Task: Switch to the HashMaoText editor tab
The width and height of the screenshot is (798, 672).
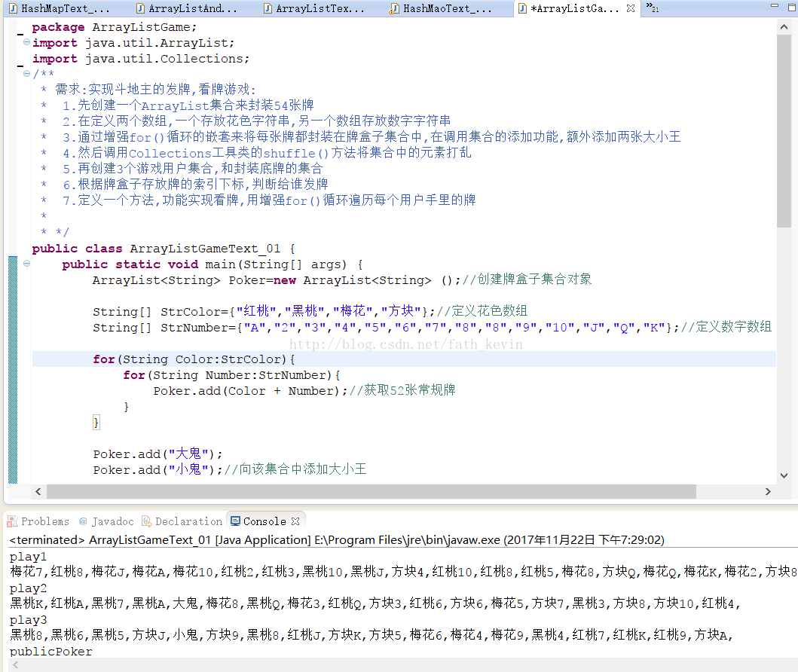Action: click(442, 8)
